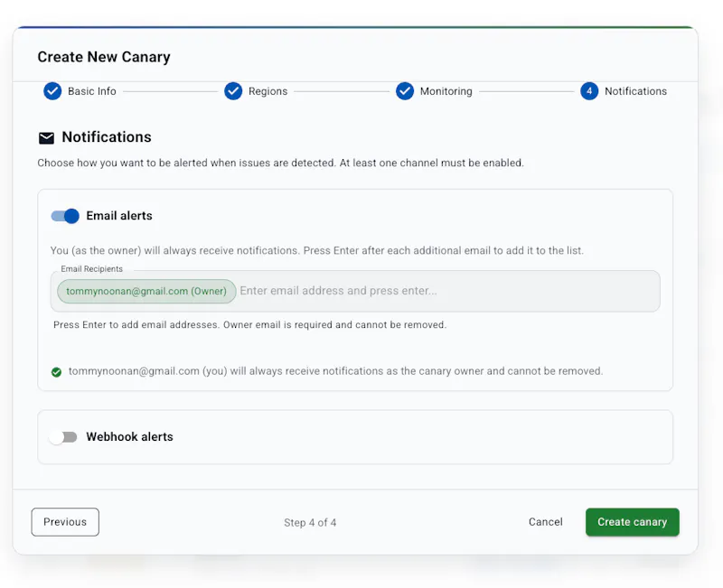The image size is (723, 588).
Task: Click the Cancel button
Action: click(546, 522)
